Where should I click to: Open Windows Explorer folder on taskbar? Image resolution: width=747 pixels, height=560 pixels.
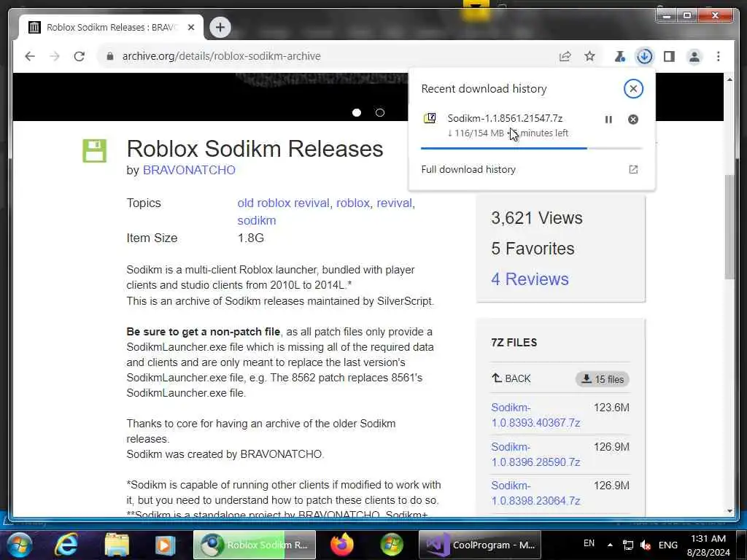[116, 545]
